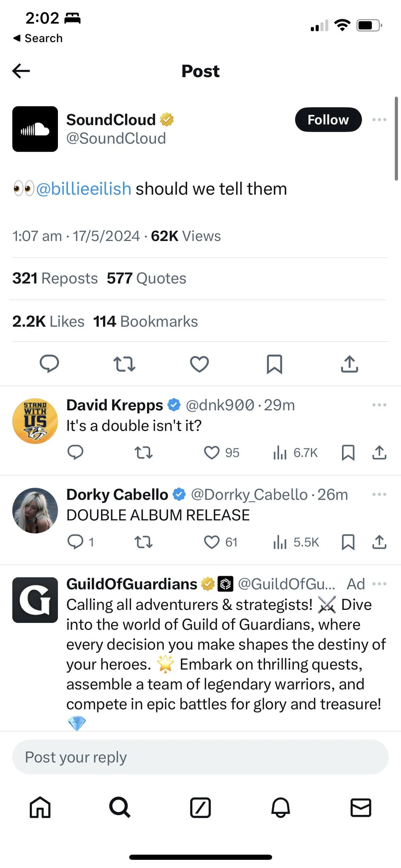
Task: Open more options on Dorky Cabello's reply
Action: pyautogui.click(x=379, y=494)
